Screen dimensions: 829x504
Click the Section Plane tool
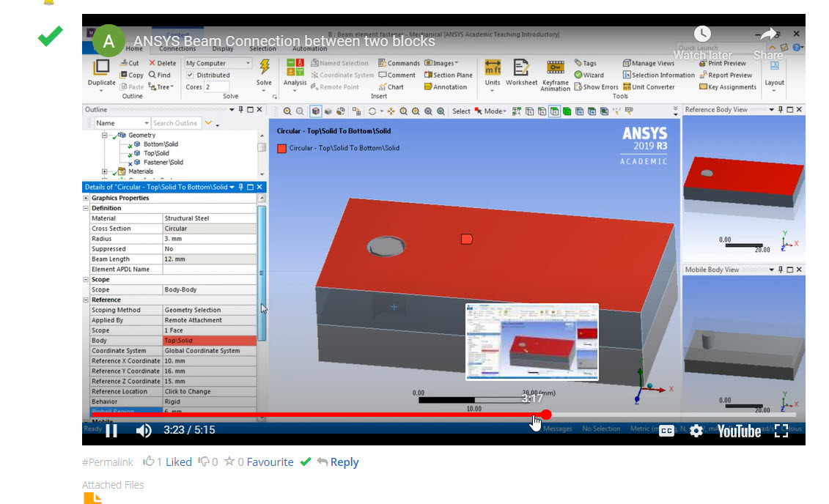[449, 75]
